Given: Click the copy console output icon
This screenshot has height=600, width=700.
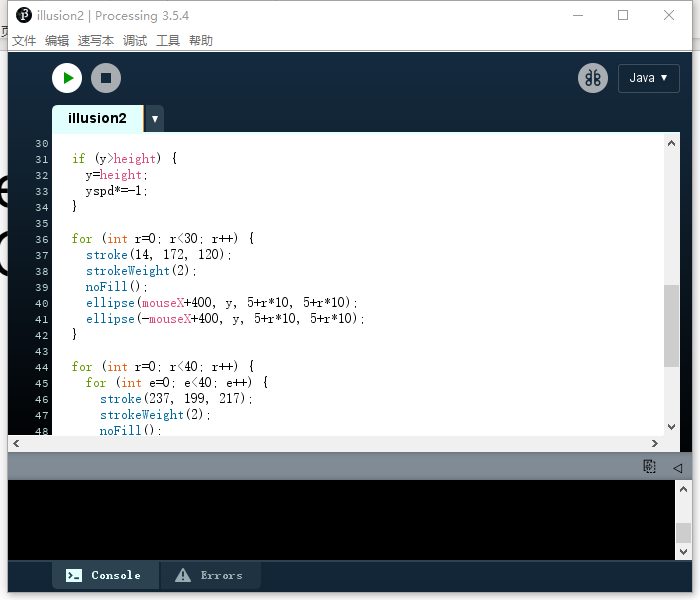Looking at the screenshot, I should [x=650, y=467].
